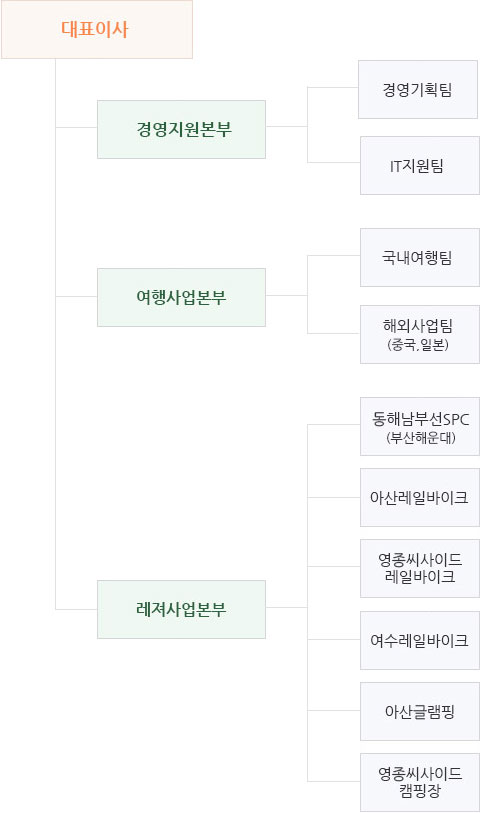Select the 여수레일바이크 box
480x813 pixels.
(x=420, y=641)
